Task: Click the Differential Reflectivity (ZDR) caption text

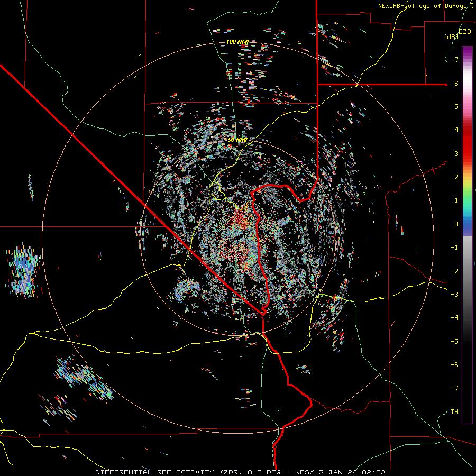Action: click(169, 472)
